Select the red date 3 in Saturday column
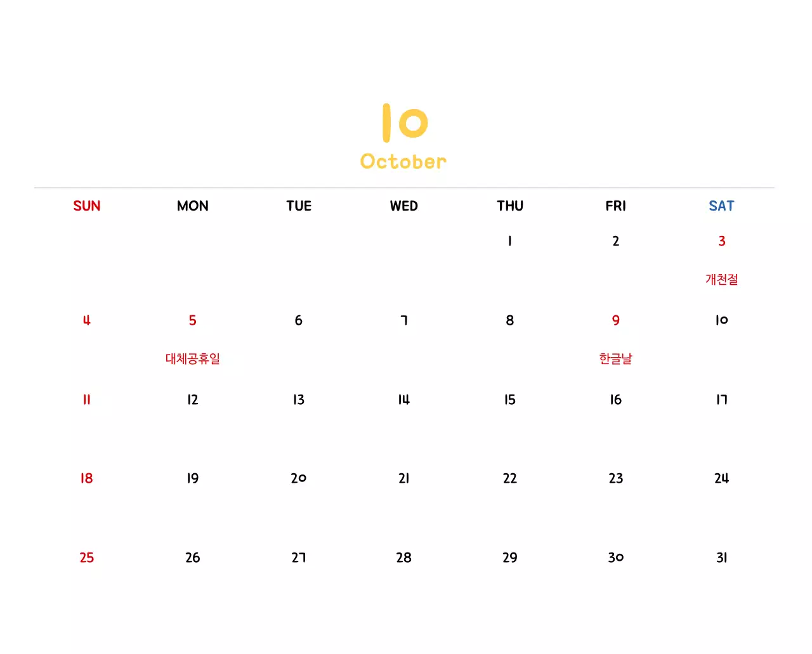Screen dimensions: 812x654 point(721,241)
